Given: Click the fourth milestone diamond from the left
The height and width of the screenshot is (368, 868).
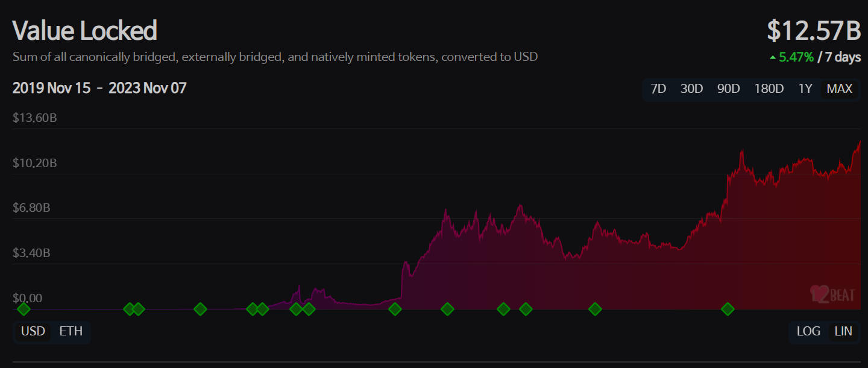Looking at the screenshot, I should pos(200,309).
